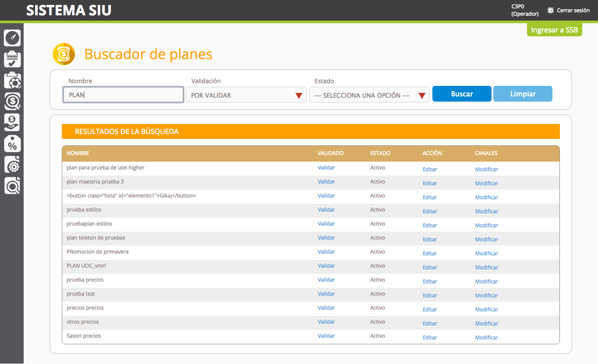This screenshot has height=364, width=598.
Task: Click the power icon beside Cerrar sesión
Action: point(551,10)
